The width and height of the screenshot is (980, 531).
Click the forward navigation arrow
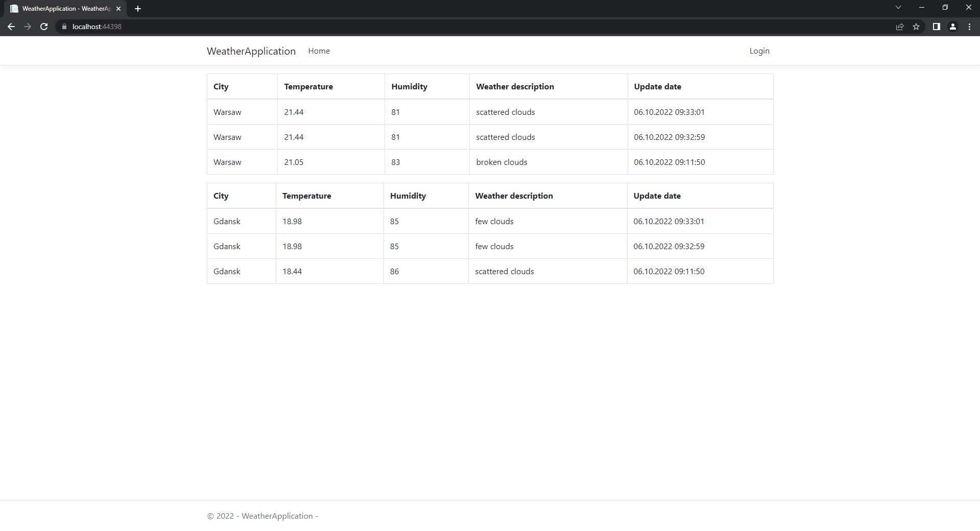pos(28,27)
